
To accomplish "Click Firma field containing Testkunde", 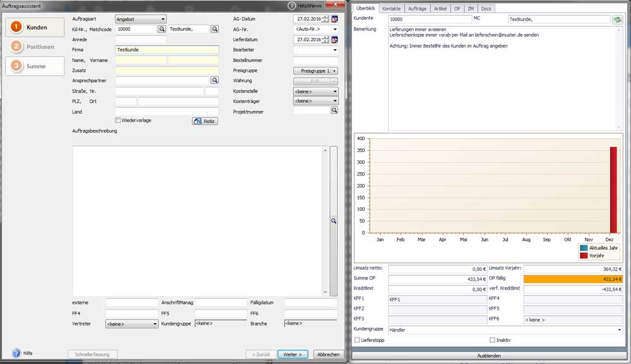I will point(167,50).
